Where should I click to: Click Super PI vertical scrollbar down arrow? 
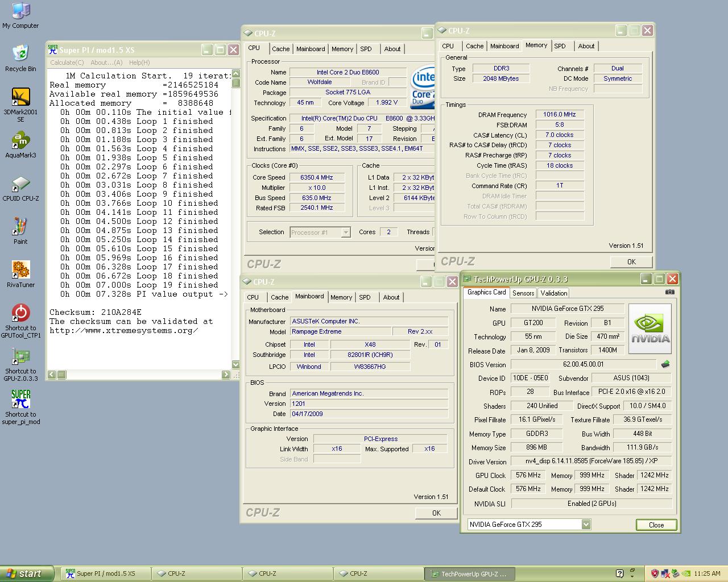click(x=236, y=364)
